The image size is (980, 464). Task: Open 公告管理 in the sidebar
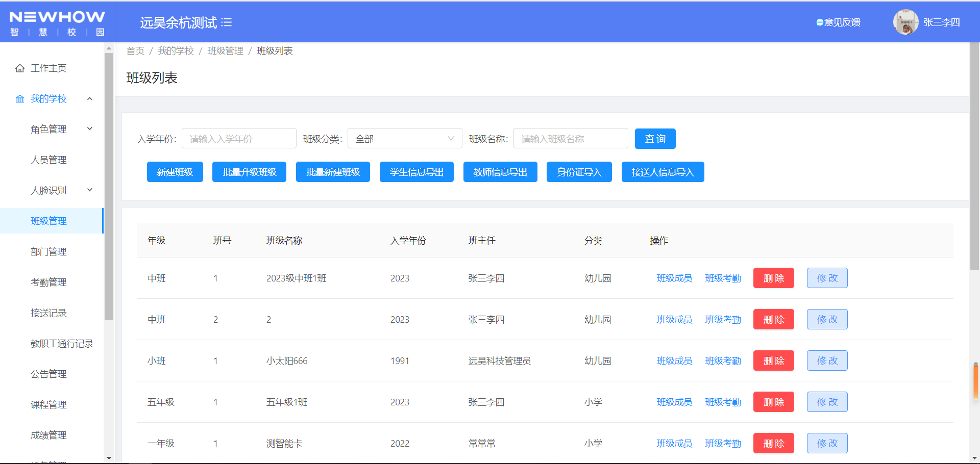click(x=48, y=374)
